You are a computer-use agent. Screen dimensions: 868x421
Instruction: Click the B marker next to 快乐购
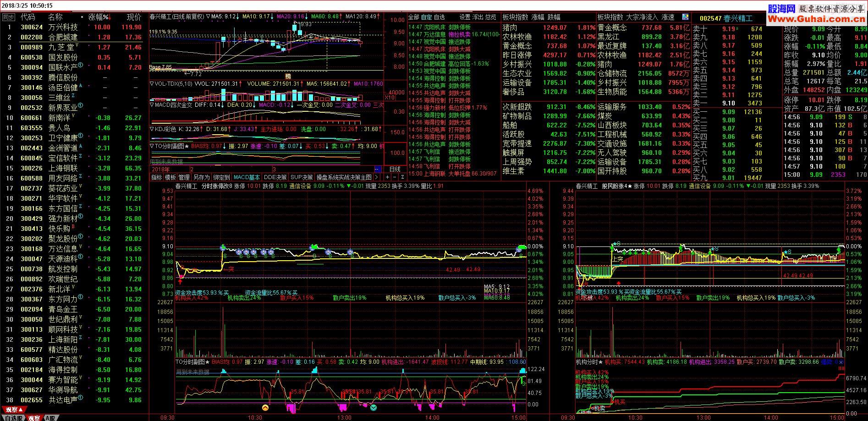[x=73, y=227]
